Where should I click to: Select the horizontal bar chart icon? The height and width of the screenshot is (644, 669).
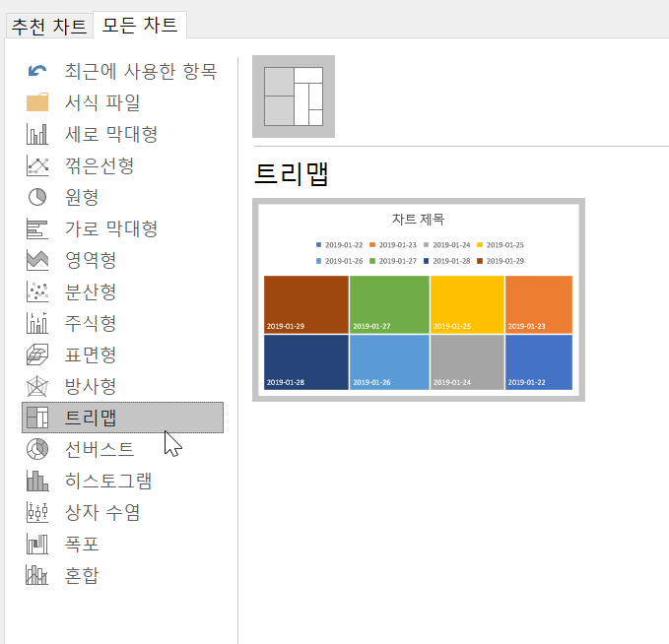[x=37, y=228]
